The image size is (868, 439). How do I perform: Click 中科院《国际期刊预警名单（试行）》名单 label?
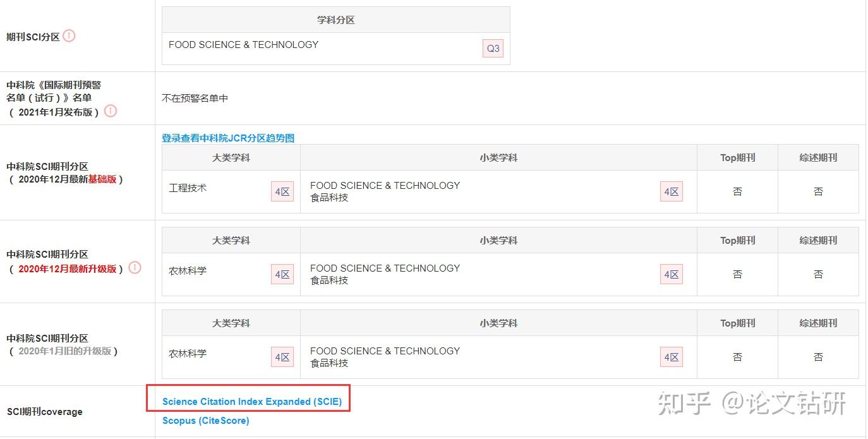coord(54,91)
